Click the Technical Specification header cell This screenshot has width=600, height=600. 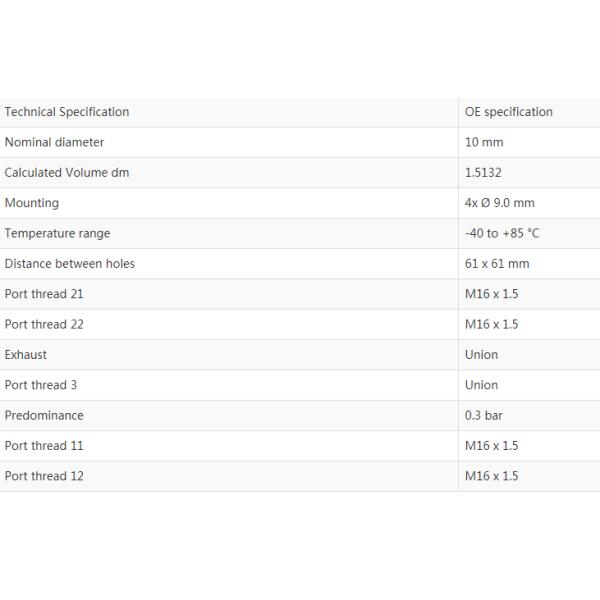coord(67,112)
